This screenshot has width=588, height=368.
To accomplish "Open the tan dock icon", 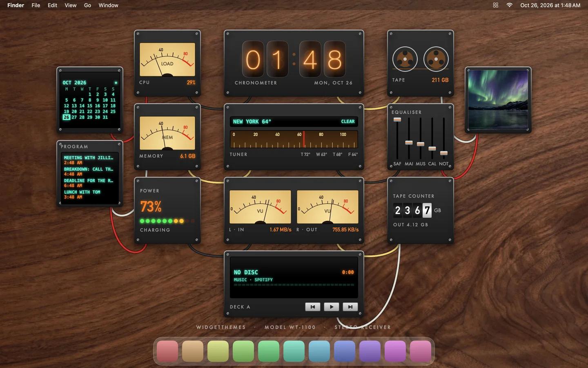I will coord(193,351).
